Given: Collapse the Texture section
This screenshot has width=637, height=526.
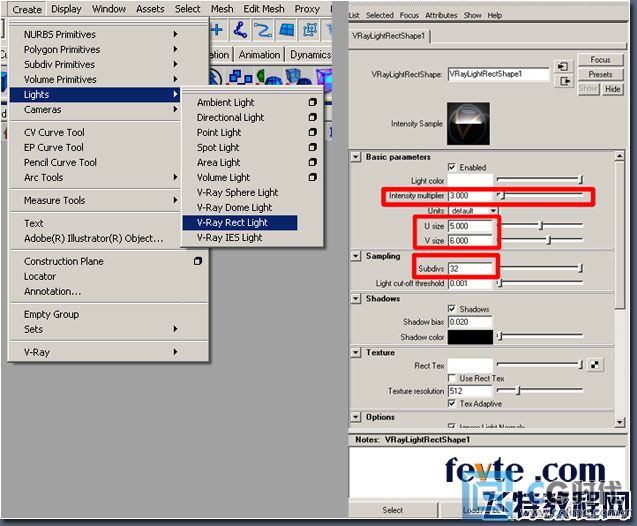Looking at the screenshot, I should pyautogui.click(x=355, y=352).
